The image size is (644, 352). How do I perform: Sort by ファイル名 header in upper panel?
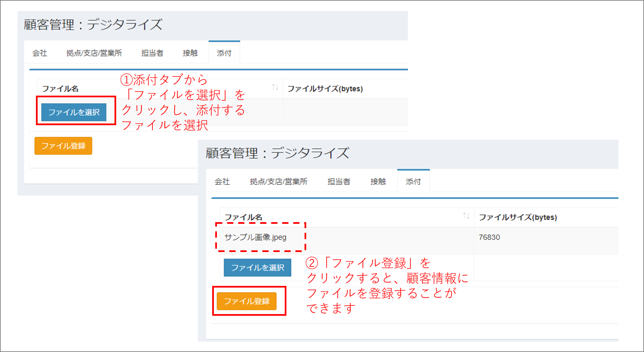point(60,89)
